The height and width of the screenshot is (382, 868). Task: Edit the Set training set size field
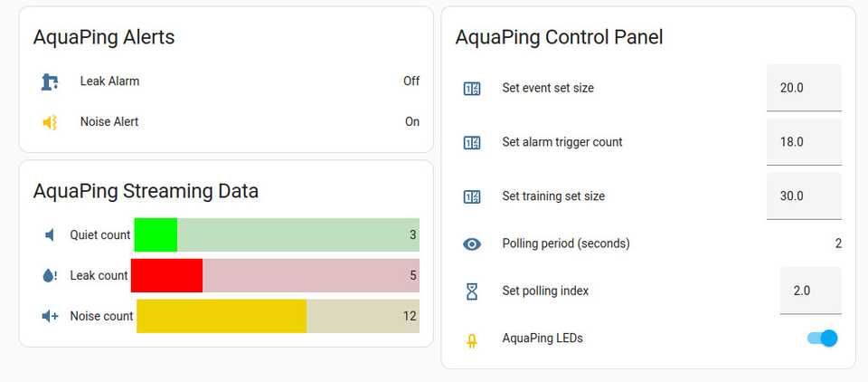pos(803,196)
